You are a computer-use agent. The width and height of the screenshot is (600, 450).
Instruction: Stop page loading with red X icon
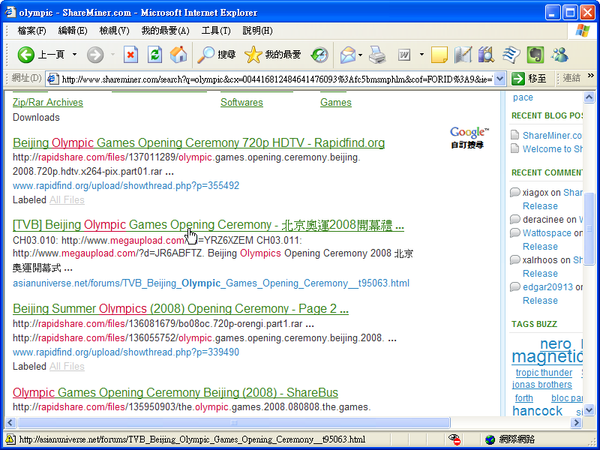(x=130, y=55)
